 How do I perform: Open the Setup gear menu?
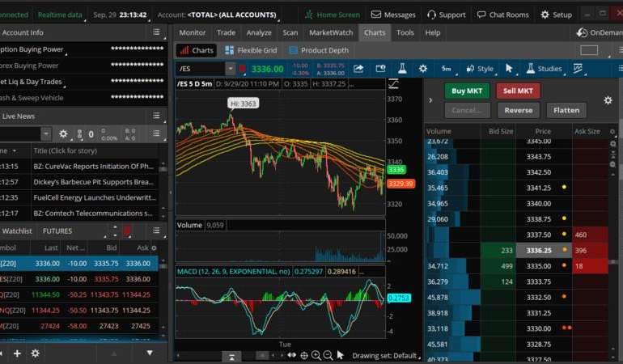click(x=557, y=15)
